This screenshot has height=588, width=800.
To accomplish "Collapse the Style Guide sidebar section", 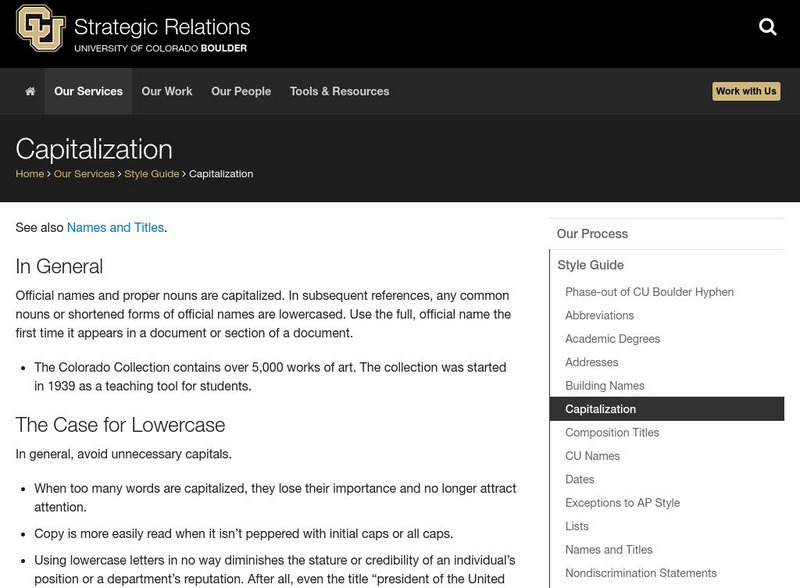I will click(x=590, y=265).
